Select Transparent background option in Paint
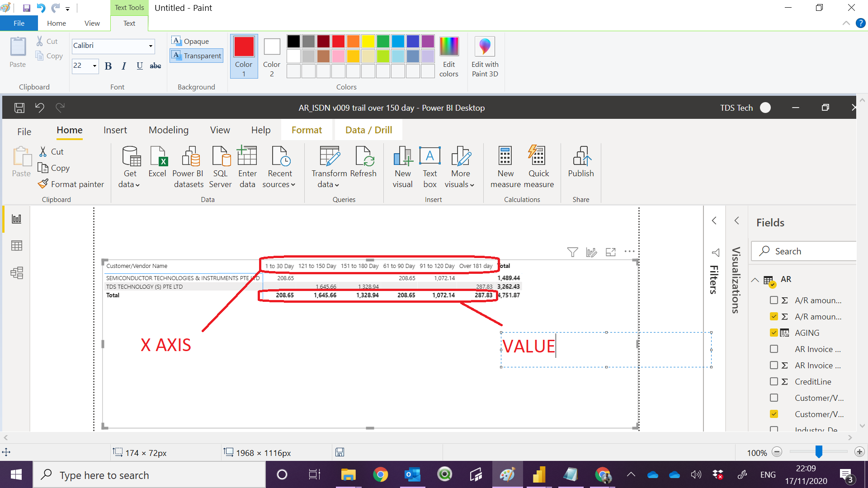This screenshot has height=488, width=868. tap(197, 56)
